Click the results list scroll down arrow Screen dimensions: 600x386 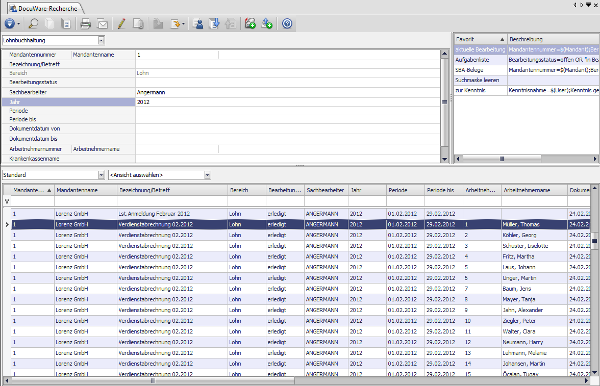click(594, 372)
